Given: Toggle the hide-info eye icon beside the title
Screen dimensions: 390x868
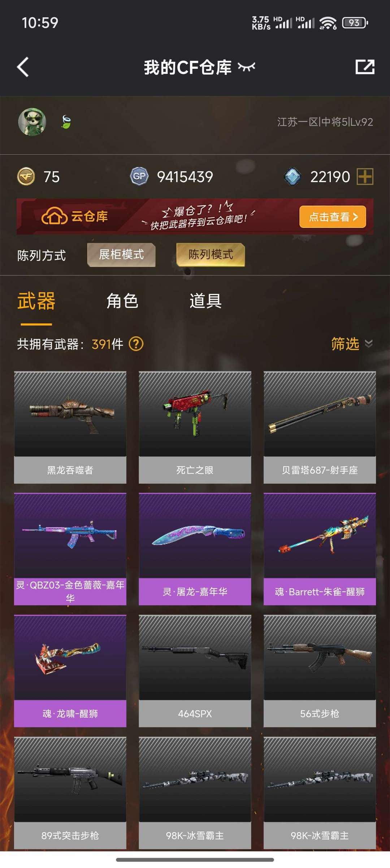Looking at the screenshot, I should coord(246,67).
